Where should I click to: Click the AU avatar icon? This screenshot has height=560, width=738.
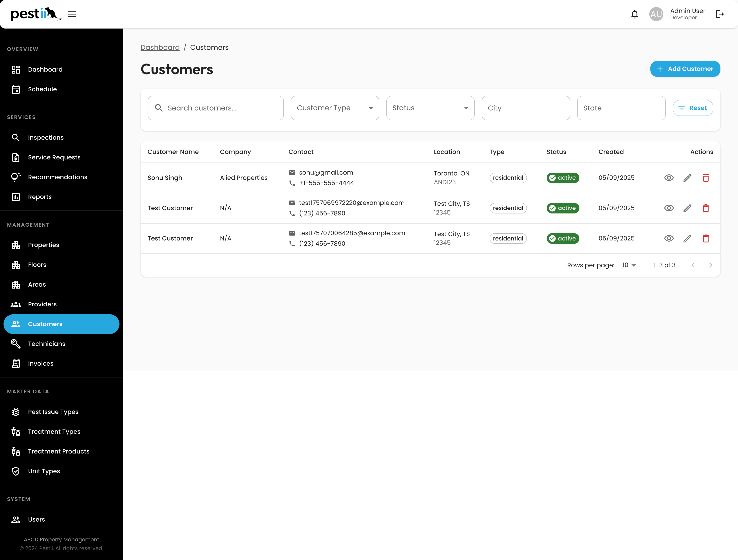tap(656, 14)
